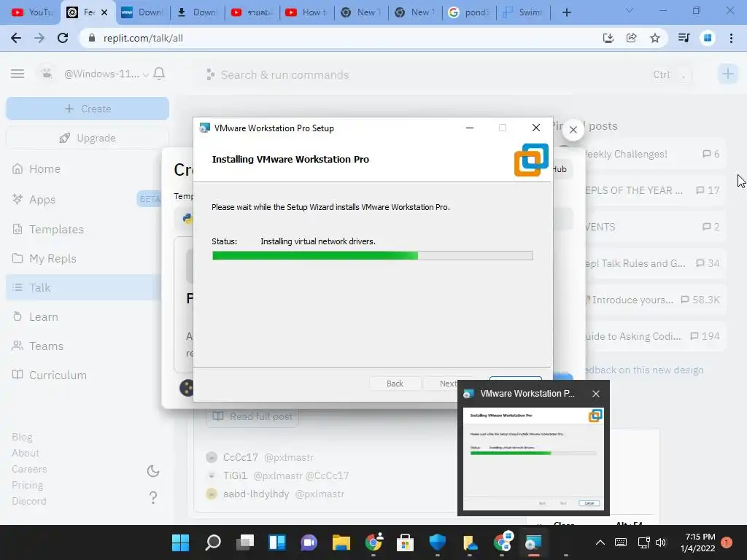Open a new browser tab with plus

[566, 12]
